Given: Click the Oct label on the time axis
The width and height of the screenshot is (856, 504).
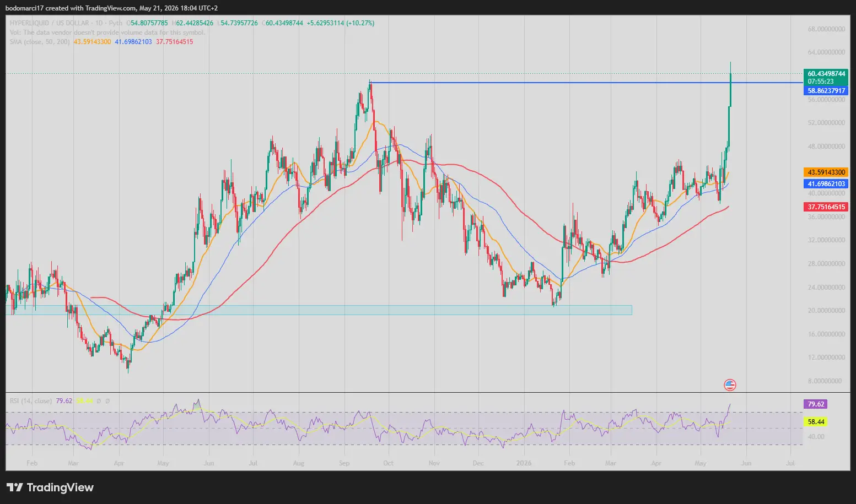Looking at the screenshot, I should point(389,463).
